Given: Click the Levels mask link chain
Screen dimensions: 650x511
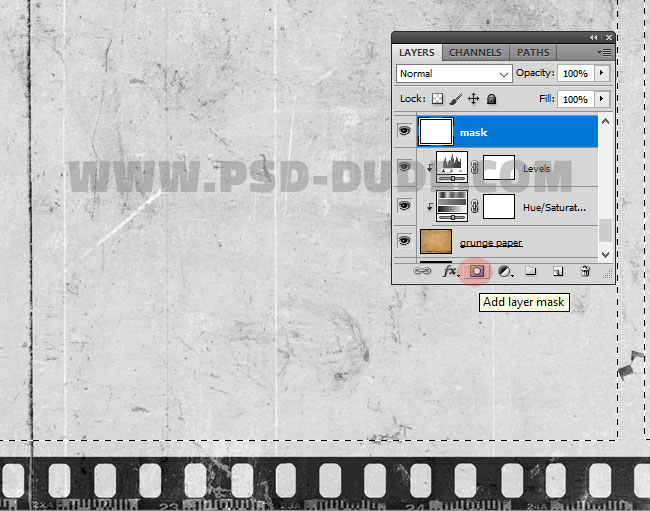Looking at the screenshot, I should [475, 167].
